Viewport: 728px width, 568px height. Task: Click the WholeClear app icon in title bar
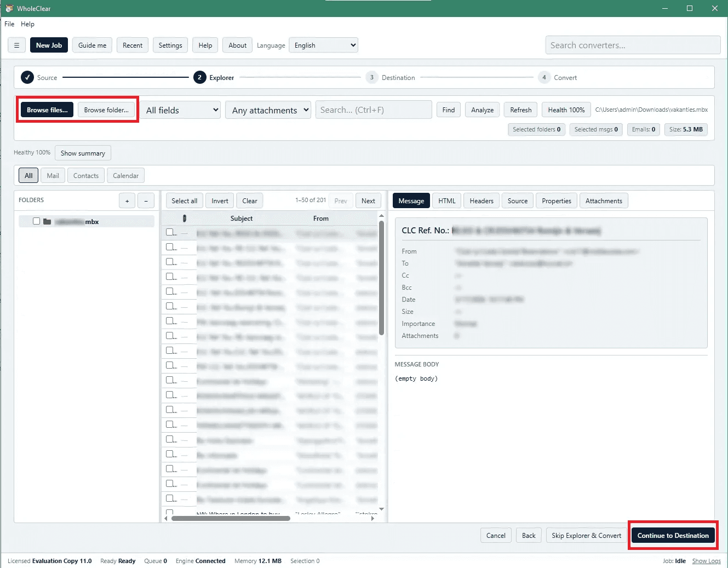(x=9, y=8)
